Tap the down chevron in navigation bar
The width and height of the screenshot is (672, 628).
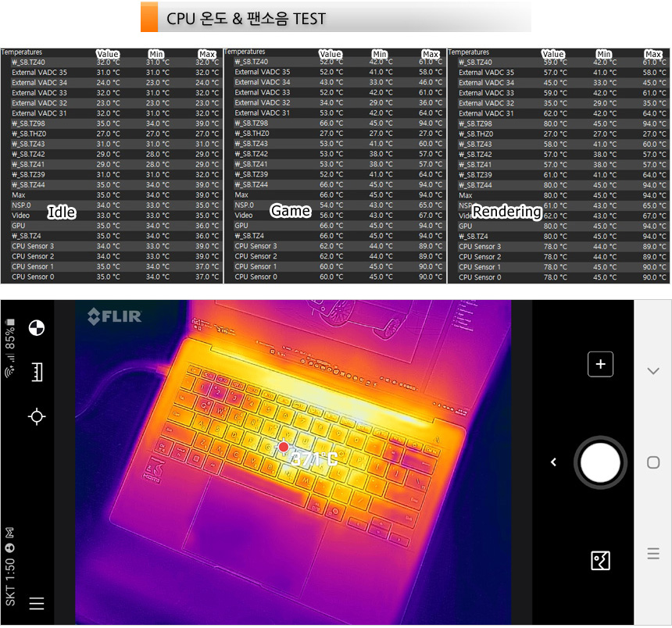653,370
